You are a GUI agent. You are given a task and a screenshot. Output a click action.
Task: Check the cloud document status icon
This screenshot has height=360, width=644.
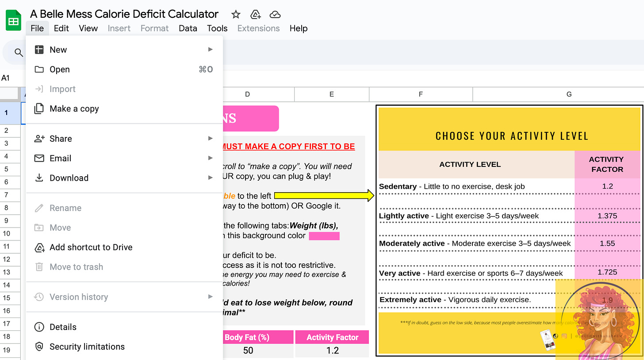(x=275, y=14)
